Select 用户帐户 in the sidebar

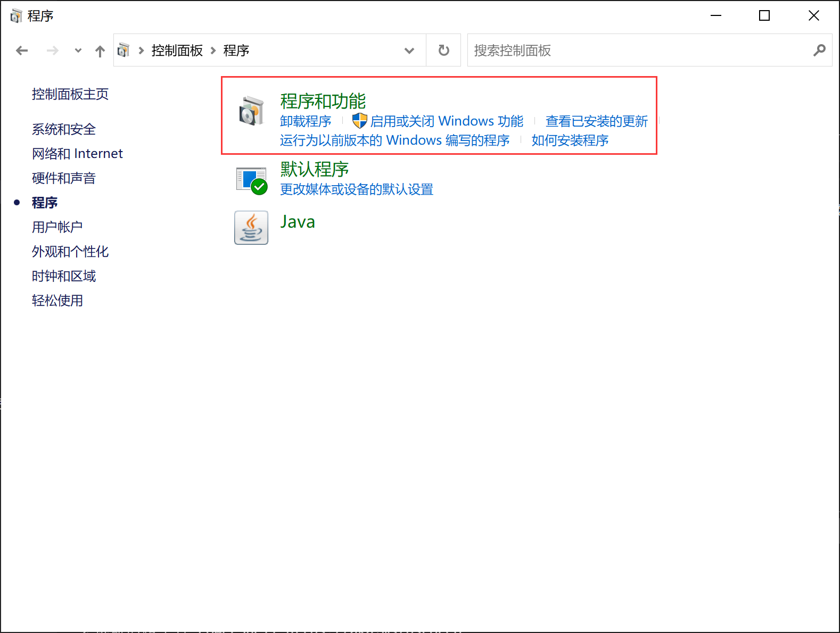click(57, 227)
